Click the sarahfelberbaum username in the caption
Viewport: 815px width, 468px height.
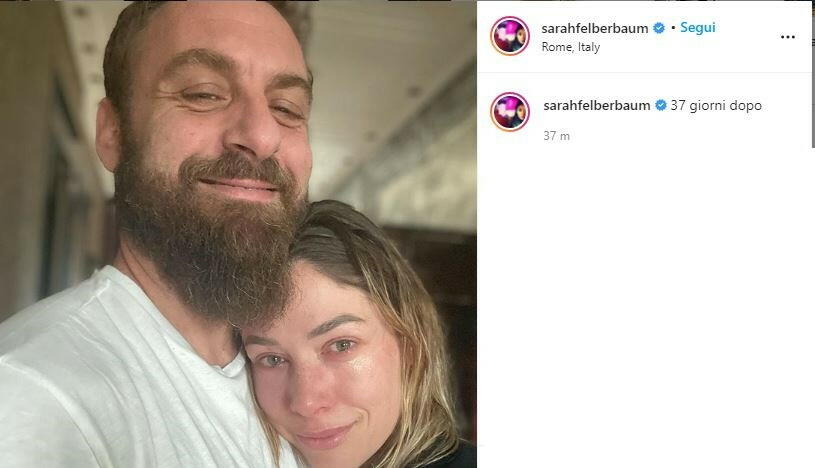[597, 106]
